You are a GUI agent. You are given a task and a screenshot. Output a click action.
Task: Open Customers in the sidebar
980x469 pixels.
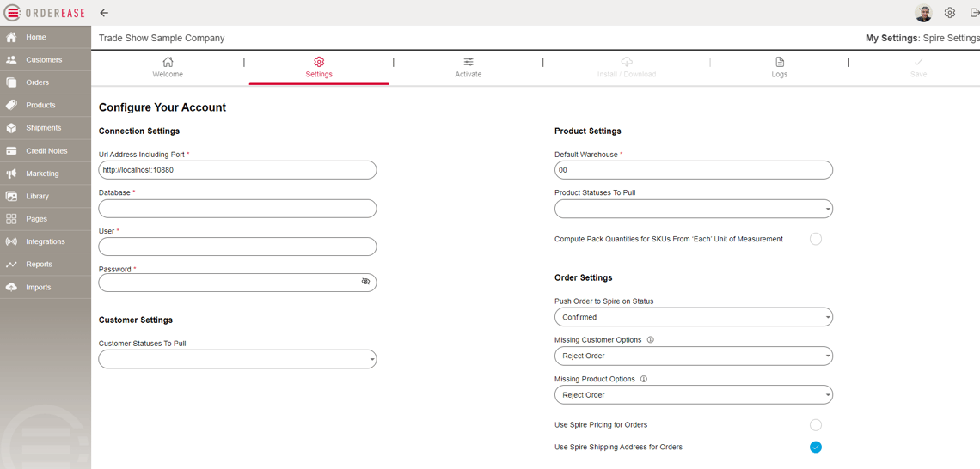45,60
